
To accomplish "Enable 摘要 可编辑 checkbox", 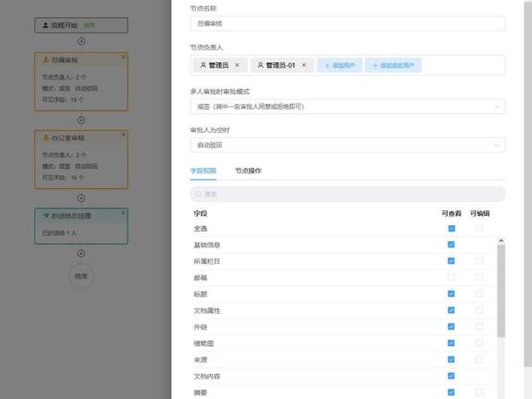I will (x=479, y=392).
